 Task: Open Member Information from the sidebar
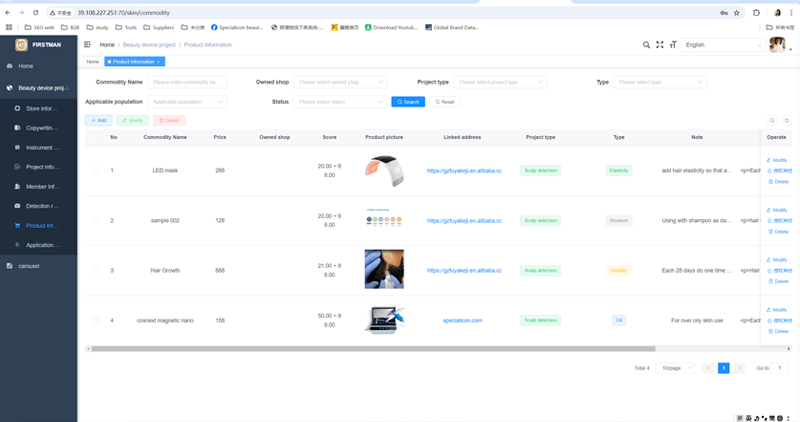point(42,186)
